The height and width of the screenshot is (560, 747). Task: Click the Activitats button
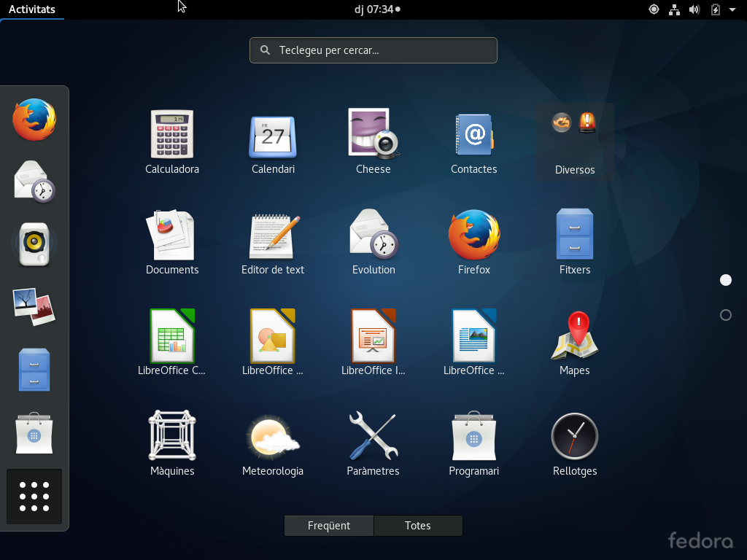[x=32, y=9]
